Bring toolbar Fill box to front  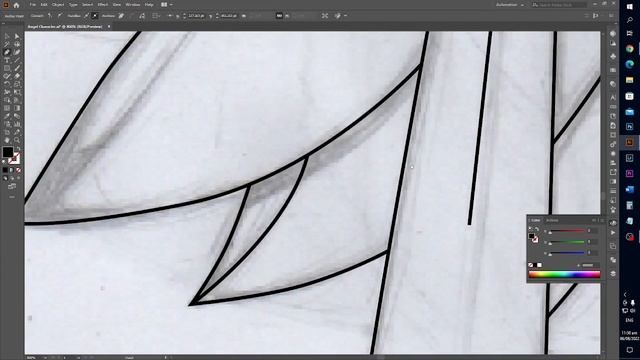(8, 152)
